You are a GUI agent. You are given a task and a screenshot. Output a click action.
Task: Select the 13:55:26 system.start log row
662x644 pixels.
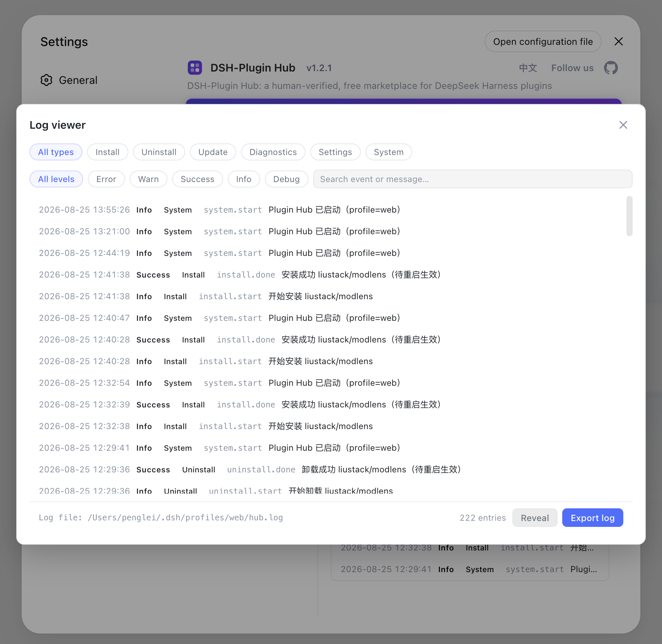pyautogui.click(x=327, y=210)
